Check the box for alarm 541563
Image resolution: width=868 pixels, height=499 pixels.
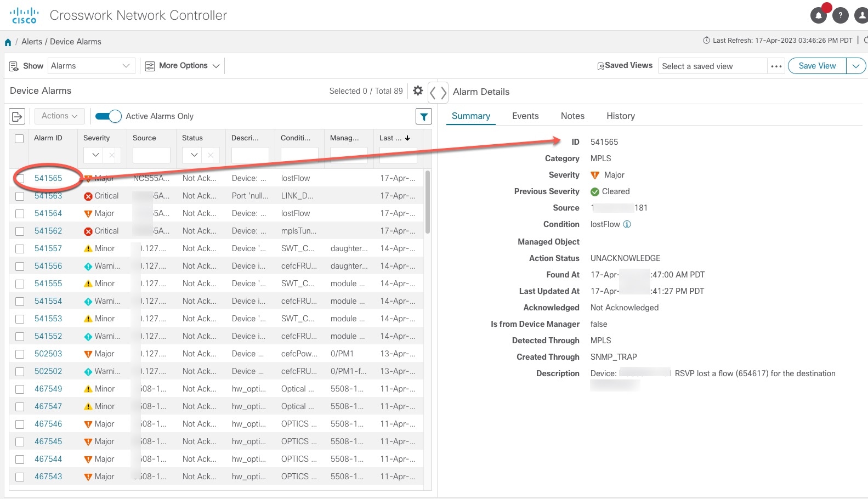click(x=20, y=196)
